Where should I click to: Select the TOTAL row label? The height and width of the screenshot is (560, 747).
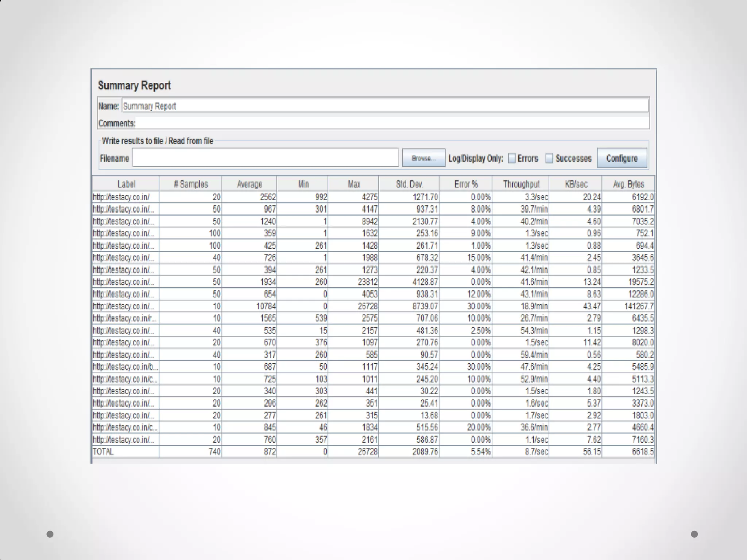point(104,452)
